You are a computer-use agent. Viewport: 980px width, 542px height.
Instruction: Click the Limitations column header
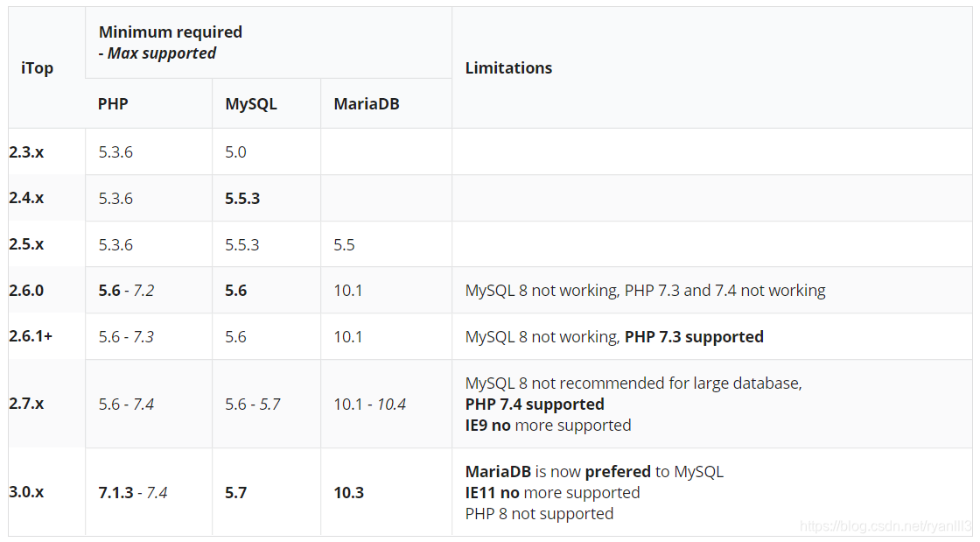pyautogui.click(x=508, y=67)
